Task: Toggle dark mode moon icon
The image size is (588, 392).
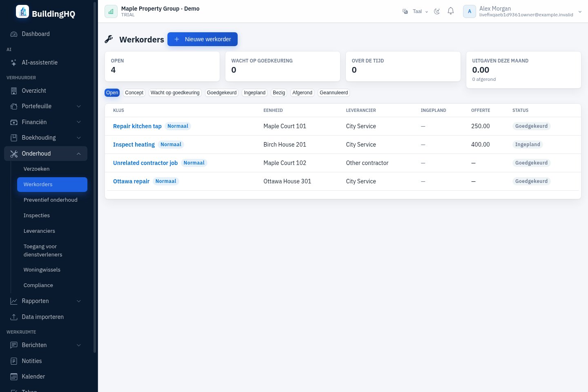Action: [437, 11]
